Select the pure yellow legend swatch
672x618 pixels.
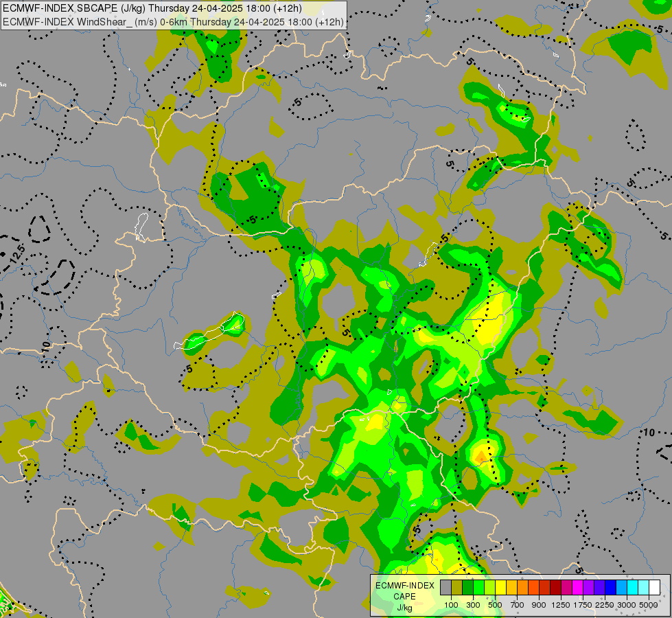click(x=500, y=587)
